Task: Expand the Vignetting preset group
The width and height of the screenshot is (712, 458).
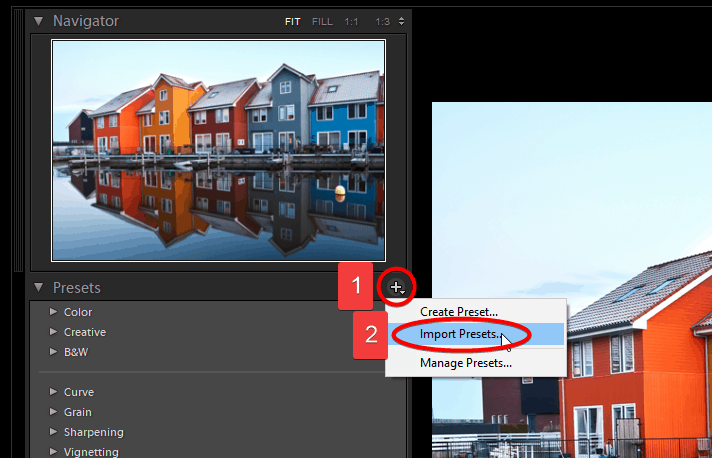Action: tap(54, 452)
